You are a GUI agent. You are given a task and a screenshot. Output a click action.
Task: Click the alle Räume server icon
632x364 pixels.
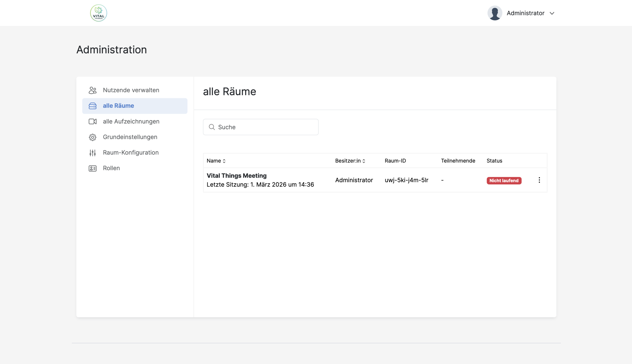coord(93,106)
